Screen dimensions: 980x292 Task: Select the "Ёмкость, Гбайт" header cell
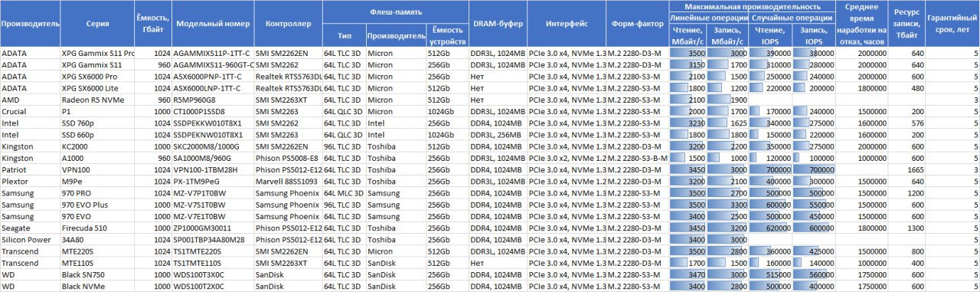153,24
